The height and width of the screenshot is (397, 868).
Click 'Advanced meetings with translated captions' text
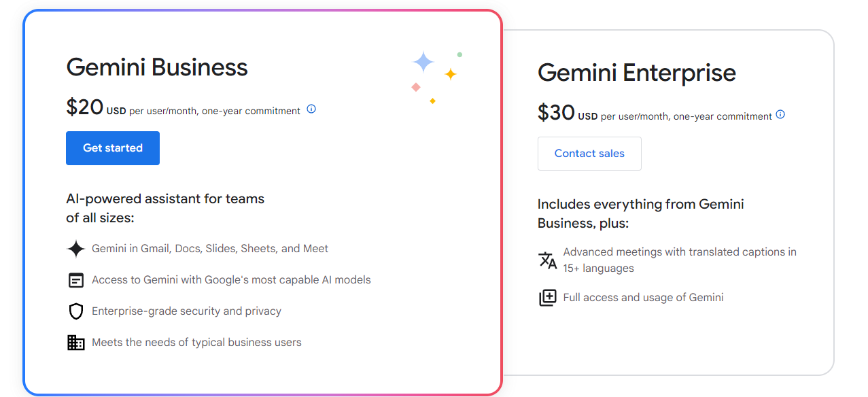pos(680,252)
